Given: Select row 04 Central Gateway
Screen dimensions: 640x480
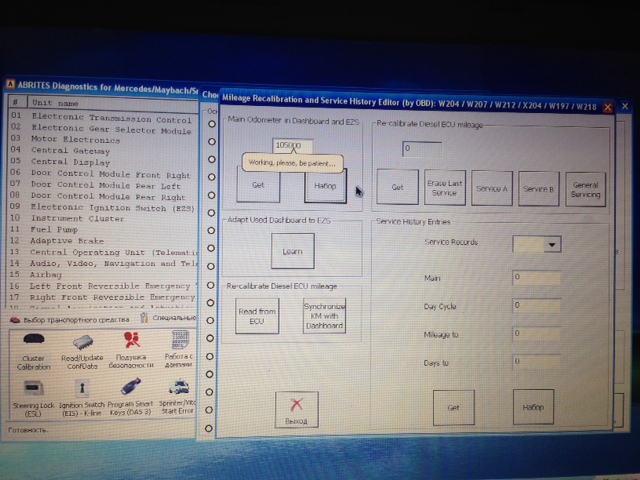Looking at the screenshot, I should [104, 151].
